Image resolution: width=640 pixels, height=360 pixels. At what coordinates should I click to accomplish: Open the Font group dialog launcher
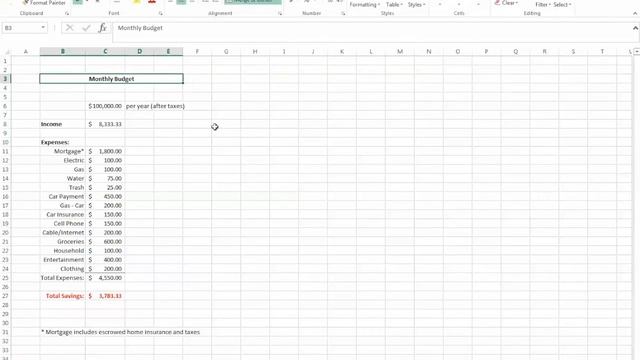[x=160, y=13]
